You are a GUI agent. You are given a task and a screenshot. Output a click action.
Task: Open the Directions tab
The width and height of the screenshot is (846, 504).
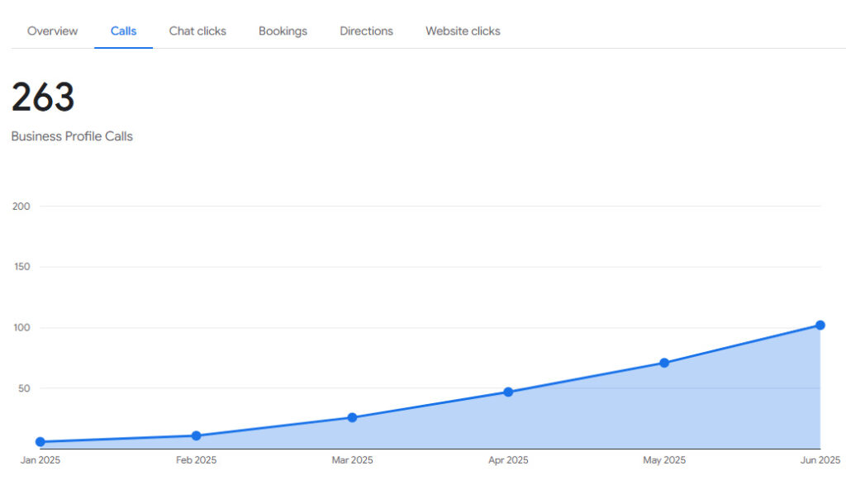(366, 31)
